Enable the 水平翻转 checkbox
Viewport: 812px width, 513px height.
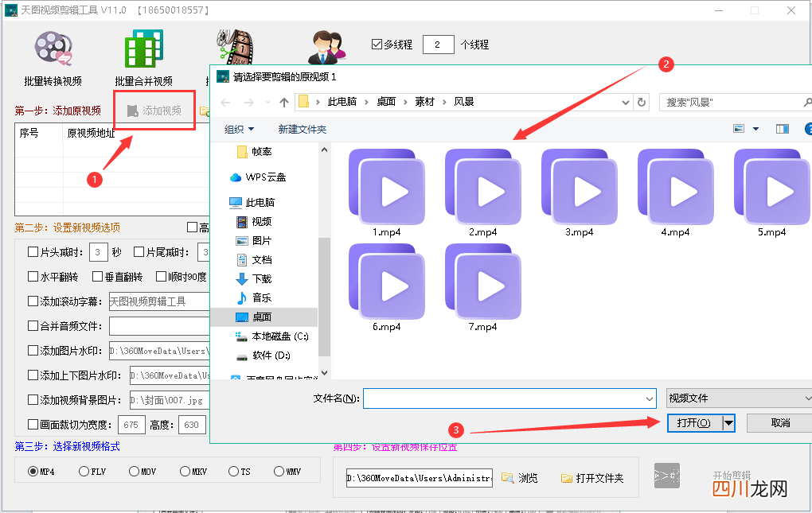pos(33,277)
